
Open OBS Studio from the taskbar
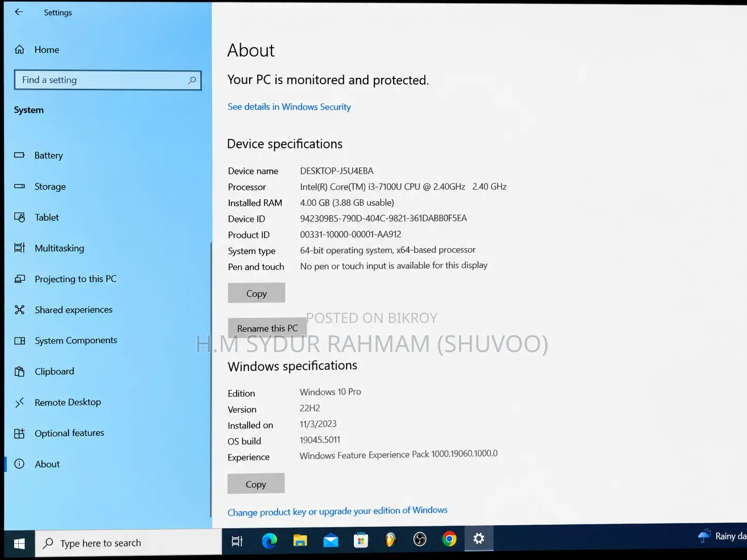(x=420, y=539)
